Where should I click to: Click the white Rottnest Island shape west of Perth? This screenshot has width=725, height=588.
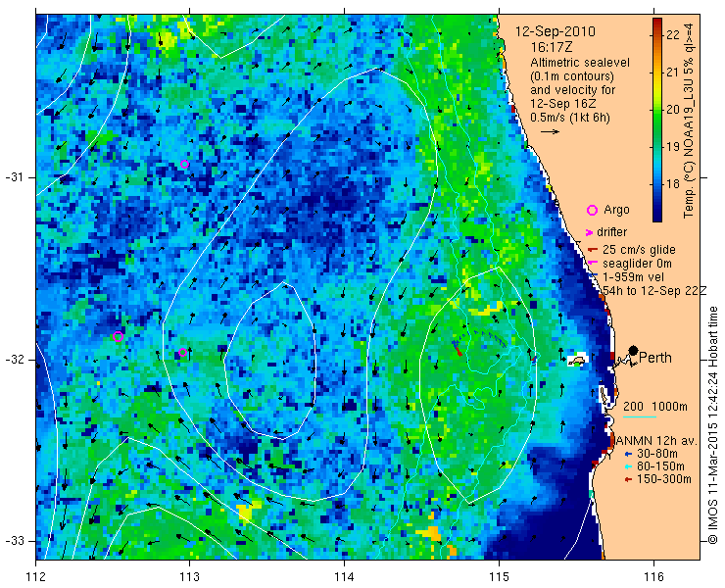[x=577, y=360]
